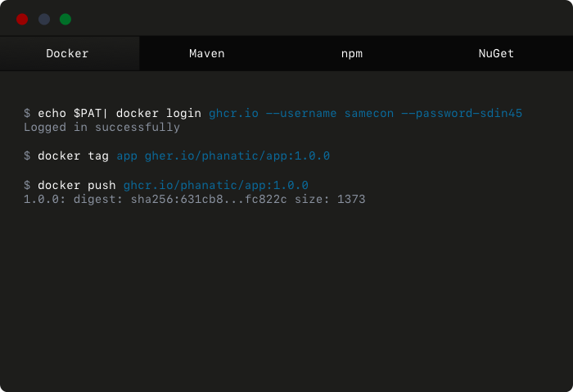The width and height of the screenshot is (573, 392).
Task: Click the blue image path after docker push
Action: coord(215,185)
